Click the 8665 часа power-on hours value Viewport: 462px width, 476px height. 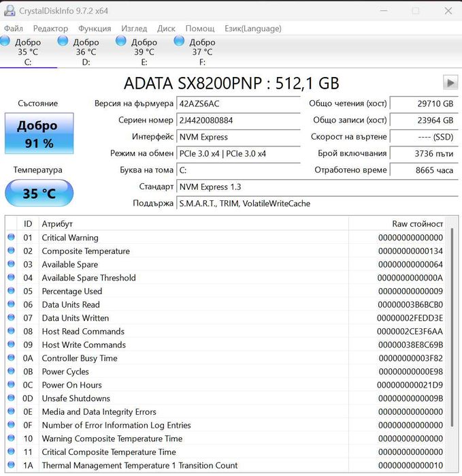point(424,170)
